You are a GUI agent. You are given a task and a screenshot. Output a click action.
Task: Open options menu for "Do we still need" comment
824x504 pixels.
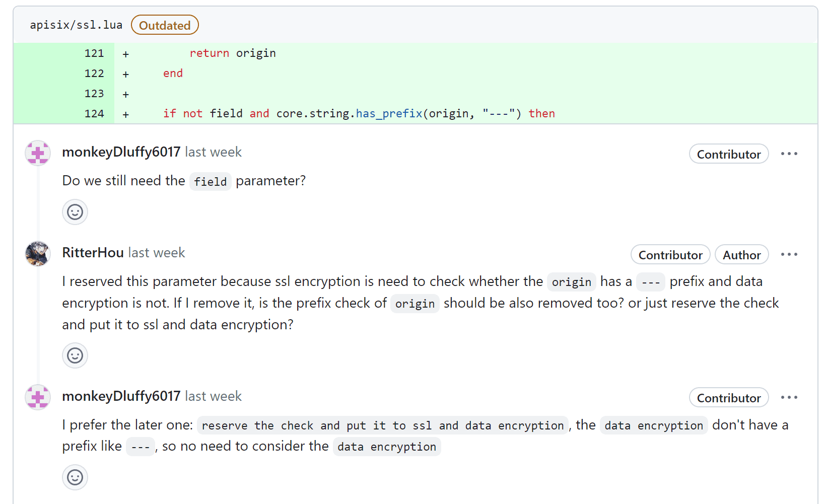click(x=789, y=154)
